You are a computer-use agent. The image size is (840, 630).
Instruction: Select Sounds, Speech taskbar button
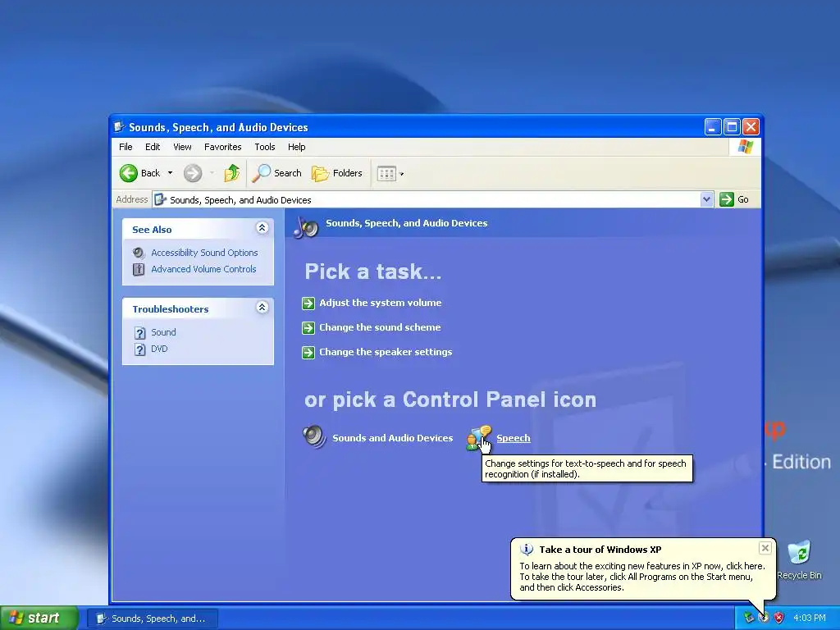tap(153, 619)
